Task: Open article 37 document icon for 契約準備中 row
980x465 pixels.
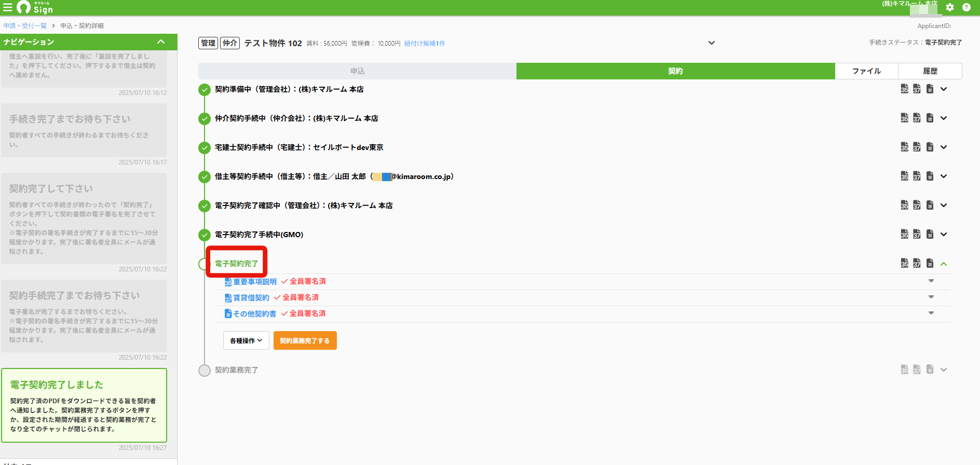Action: (917, 89)
